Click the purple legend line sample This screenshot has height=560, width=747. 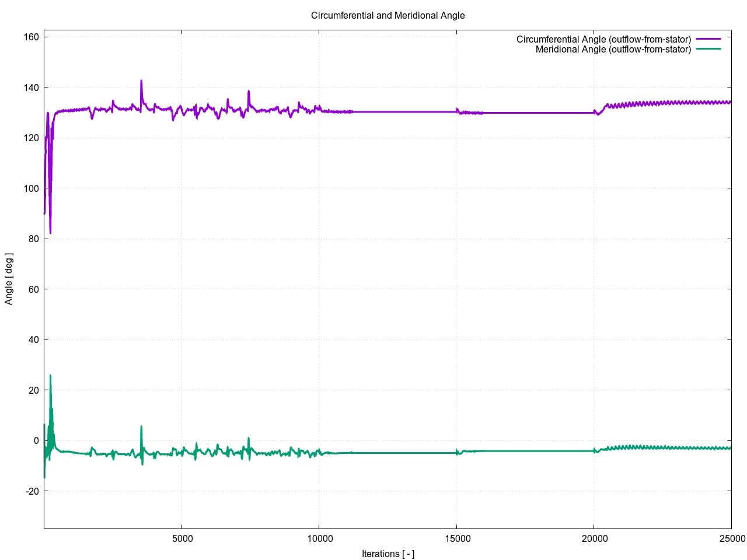[708, 39]
